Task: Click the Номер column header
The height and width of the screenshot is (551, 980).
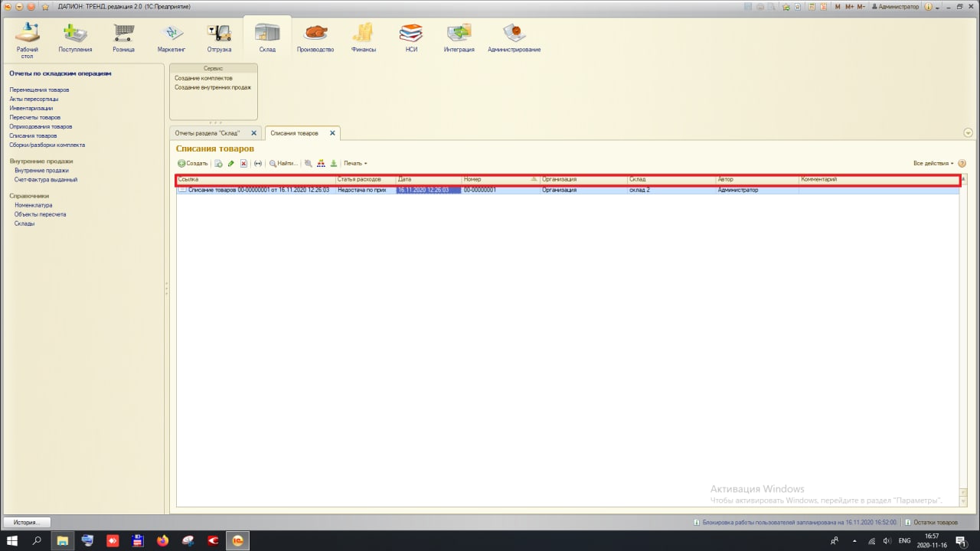Action: click(x=500, y=179)
